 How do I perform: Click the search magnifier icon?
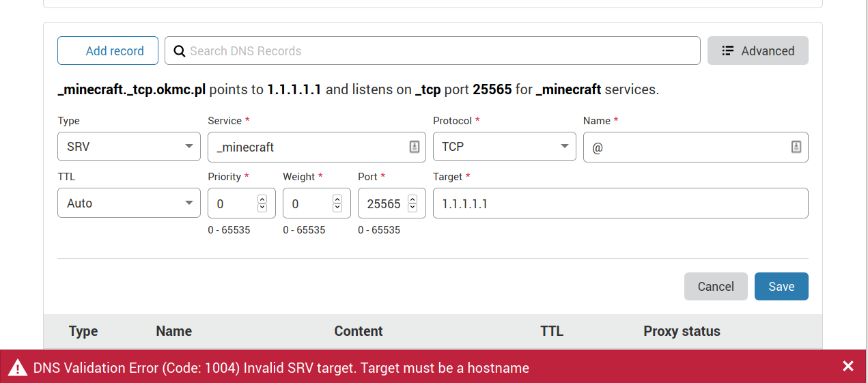tap(180, 51)
